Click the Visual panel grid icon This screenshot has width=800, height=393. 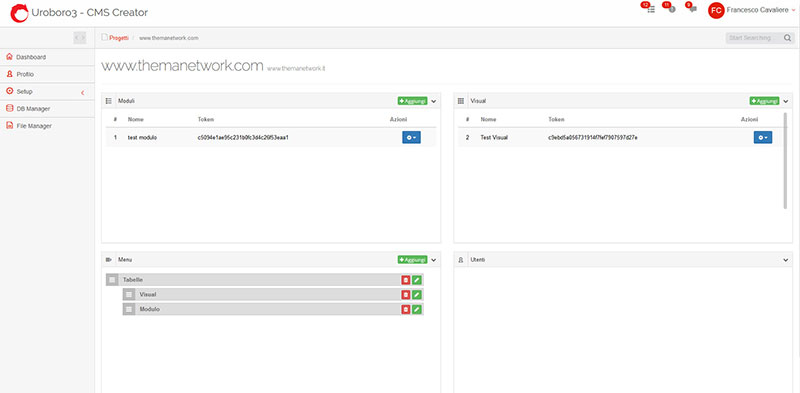(461, 101)
